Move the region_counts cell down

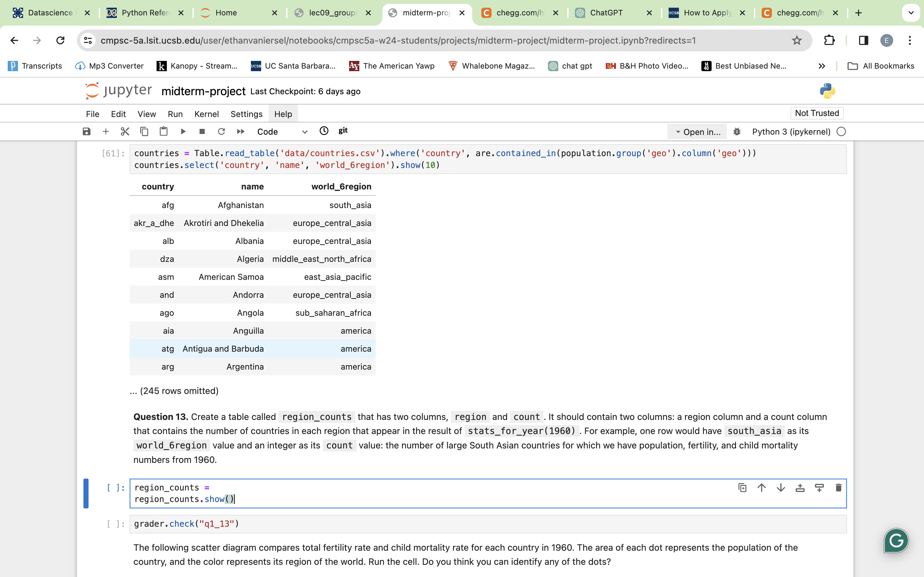[x=781, y=487]
